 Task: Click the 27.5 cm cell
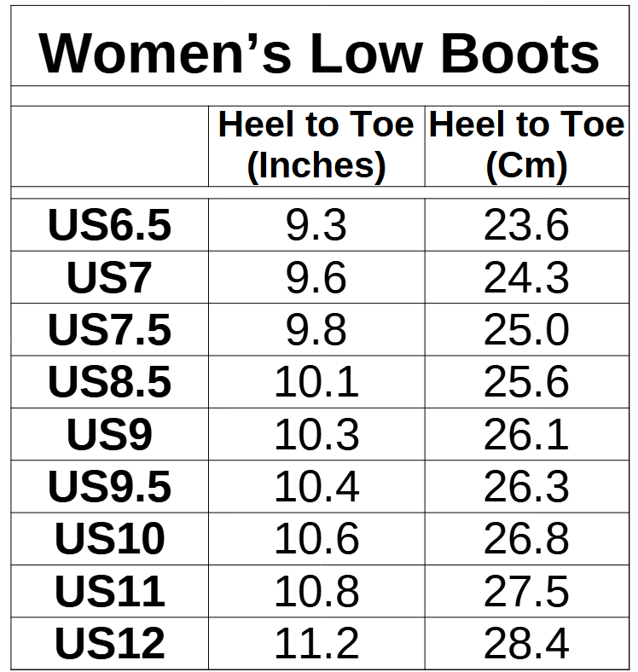click(526, 592)
